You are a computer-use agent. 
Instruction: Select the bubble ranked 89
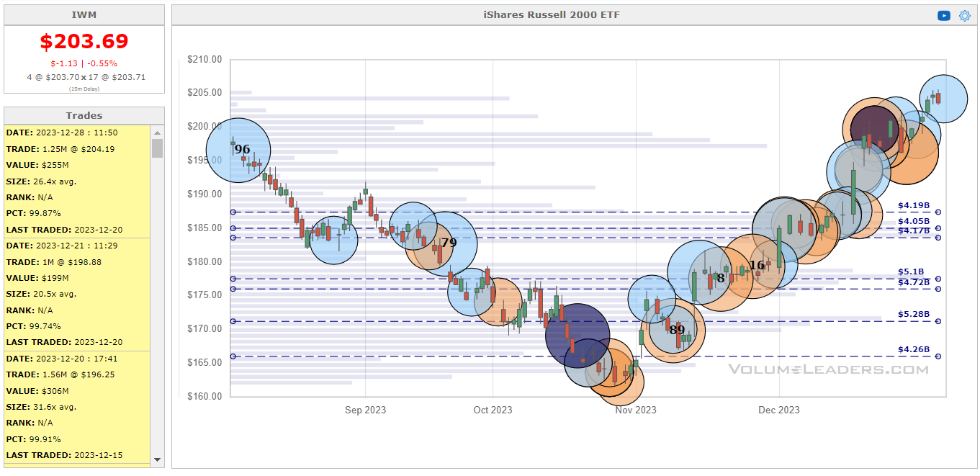point(673,331)
